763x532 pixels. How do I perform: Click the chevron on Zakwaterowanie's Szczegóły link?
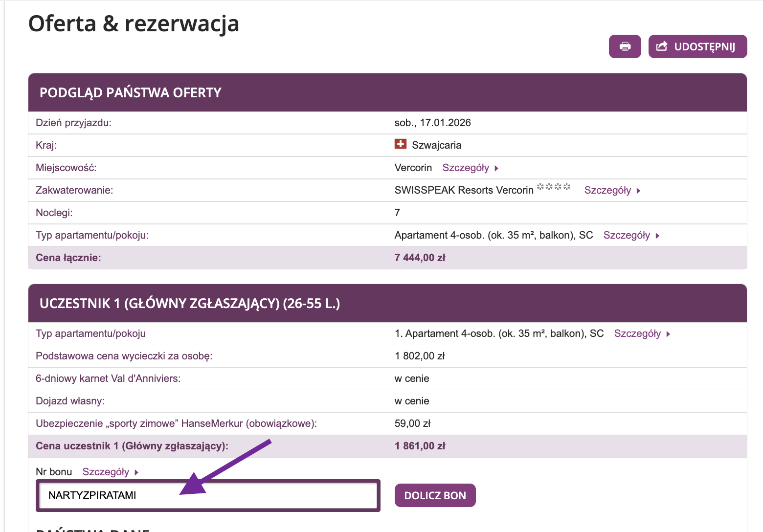pos(639,191)
